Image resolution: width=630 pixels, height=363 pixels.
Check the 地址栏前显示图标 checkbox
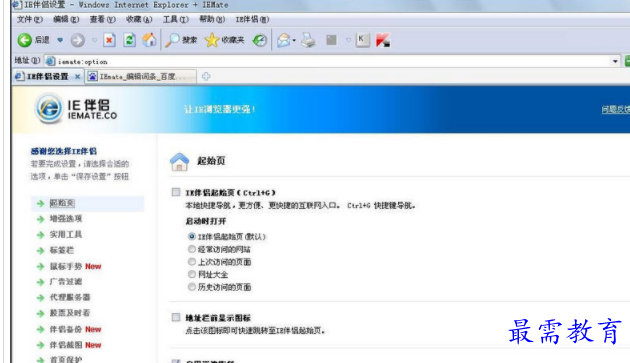(176, 318)
